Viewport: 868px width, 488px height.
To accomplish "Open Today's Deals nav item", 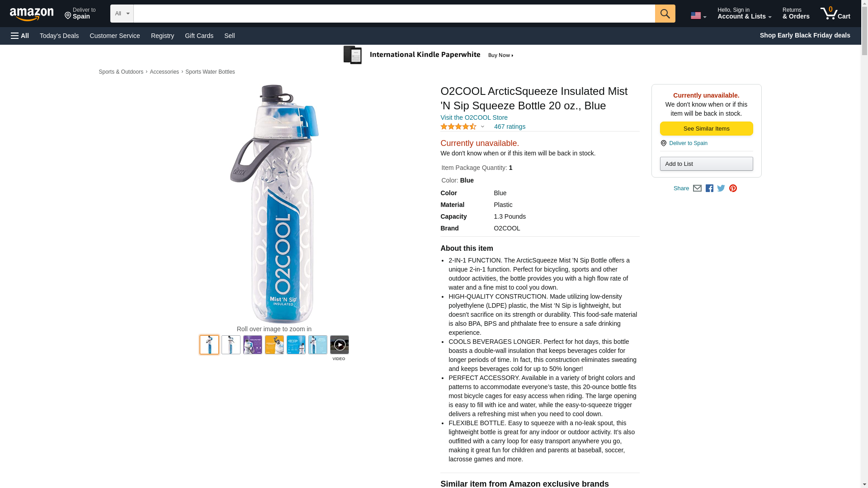I will click(59, 36).
